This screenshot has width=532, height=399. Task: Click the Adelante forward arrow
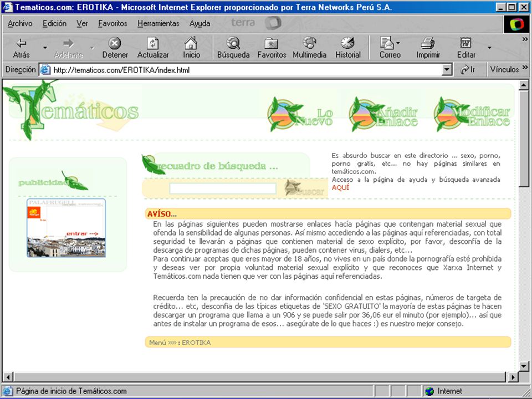click(68, 48)
